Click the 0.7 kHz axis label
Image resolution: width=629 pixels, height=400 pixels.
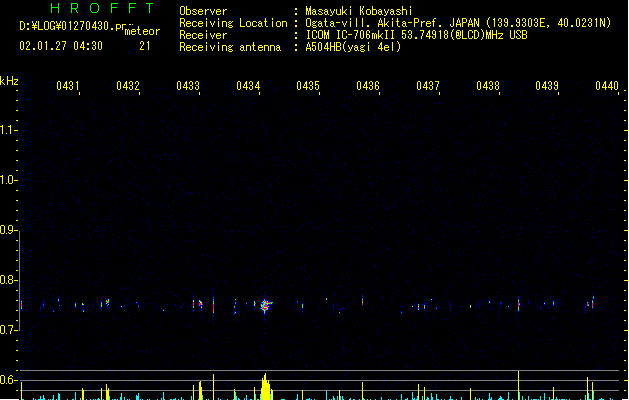point(8,330)
